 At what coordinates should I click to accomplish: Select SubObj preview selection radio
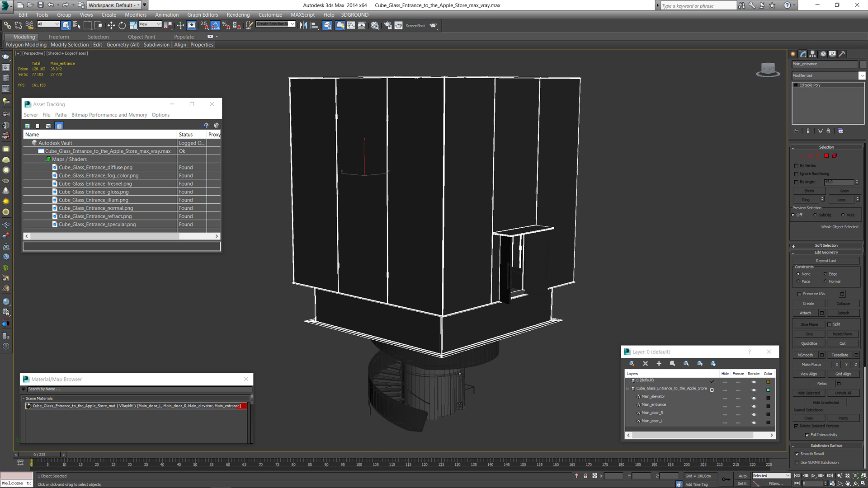point(815,215)
